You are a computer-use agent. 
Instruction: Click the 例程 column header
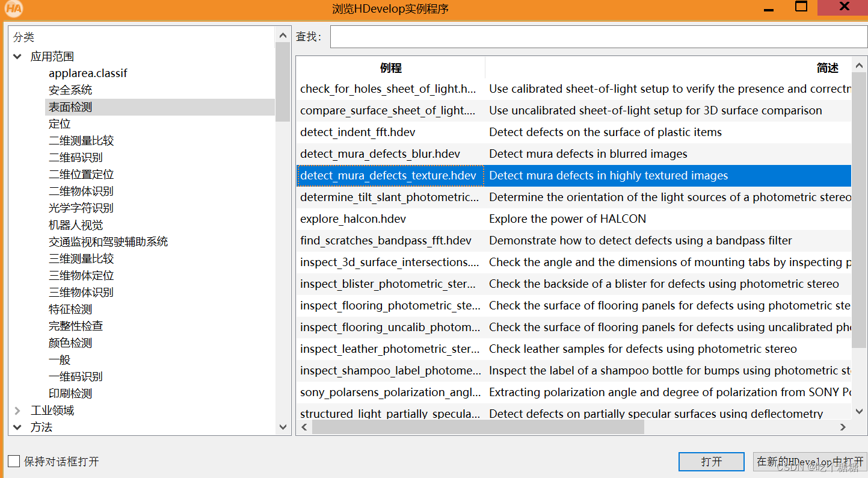pos(390,68)
